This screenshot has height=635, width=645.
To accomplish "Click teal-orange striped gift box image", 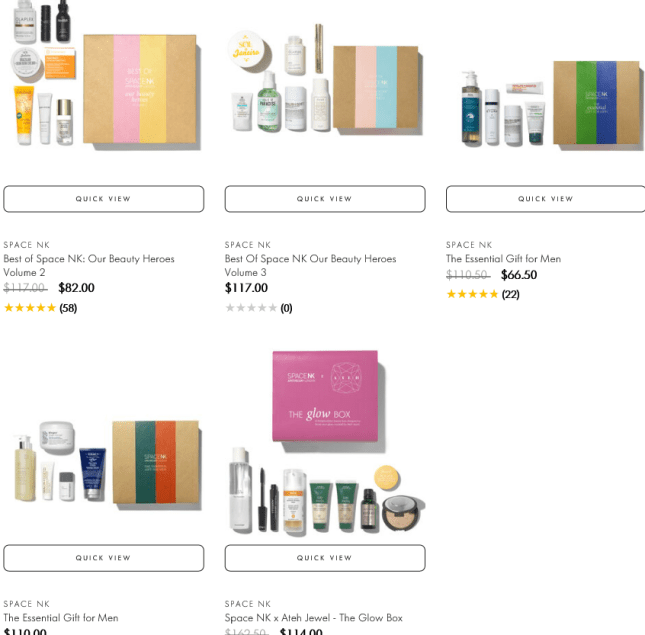I will pyautogui.click(x=156, y=462).
